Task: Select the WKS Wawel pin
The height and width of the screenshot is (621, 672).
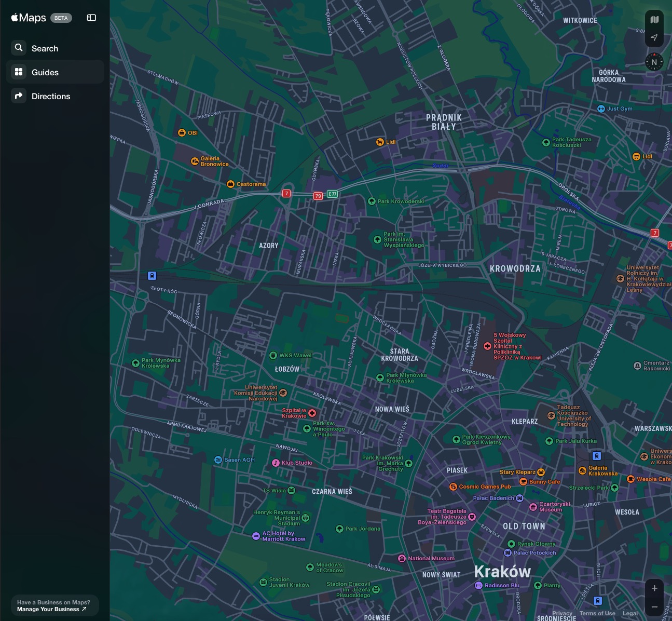Action: click(273, 355)
